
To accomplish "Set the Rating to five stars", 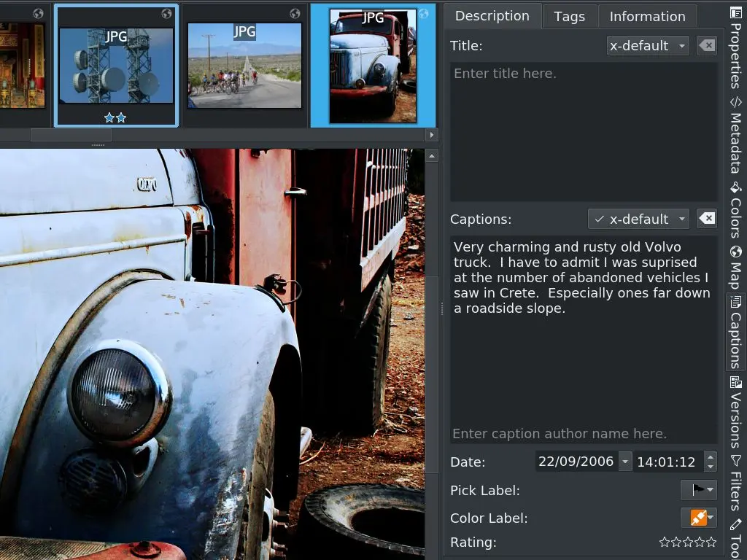I will 711,542.
